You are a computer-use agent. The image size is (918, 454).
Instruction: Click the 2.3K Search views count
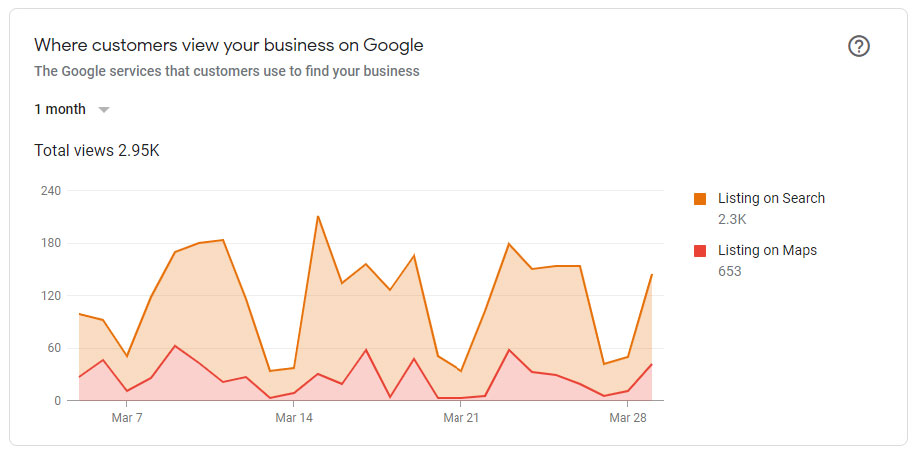point(732,219)
